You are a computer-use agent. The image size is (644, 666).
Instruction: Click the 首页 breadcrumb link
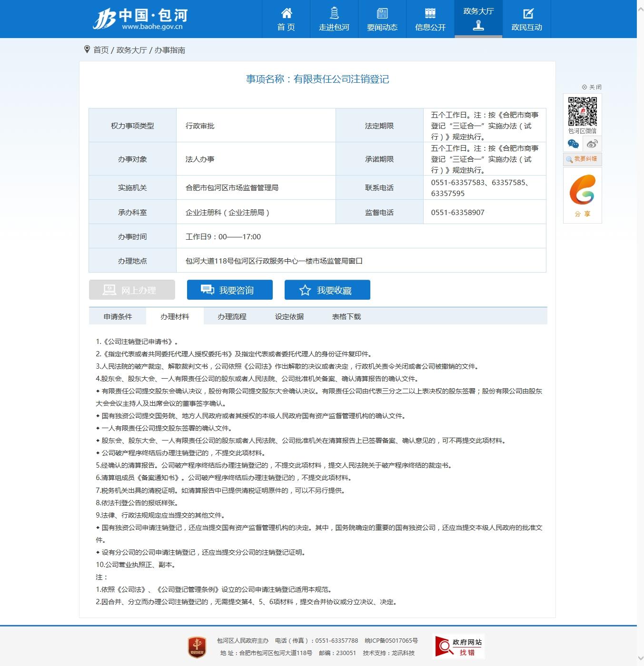[101, 50]
